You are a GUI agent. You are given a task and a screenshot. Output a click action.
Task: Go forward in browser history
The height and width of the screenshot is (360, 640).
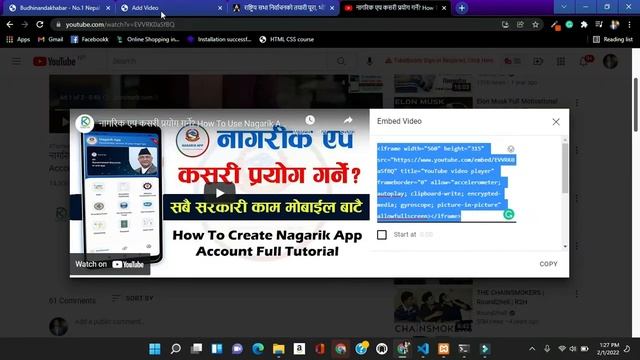24,24
